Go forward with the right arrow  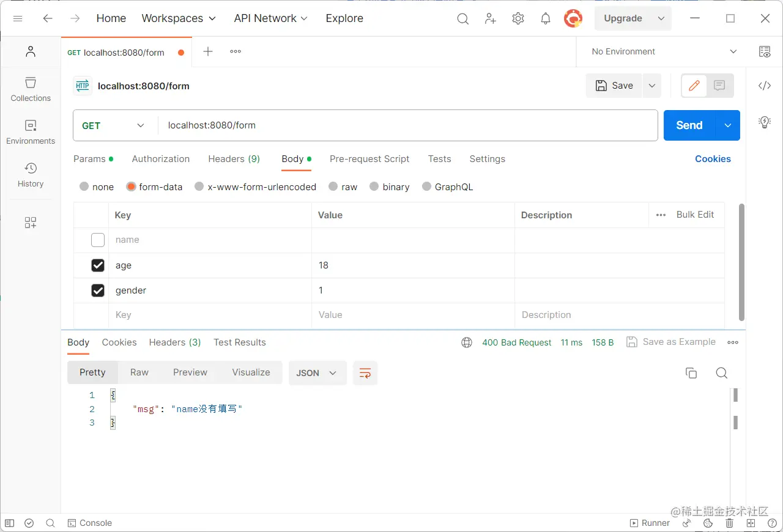tap(75, 18)
